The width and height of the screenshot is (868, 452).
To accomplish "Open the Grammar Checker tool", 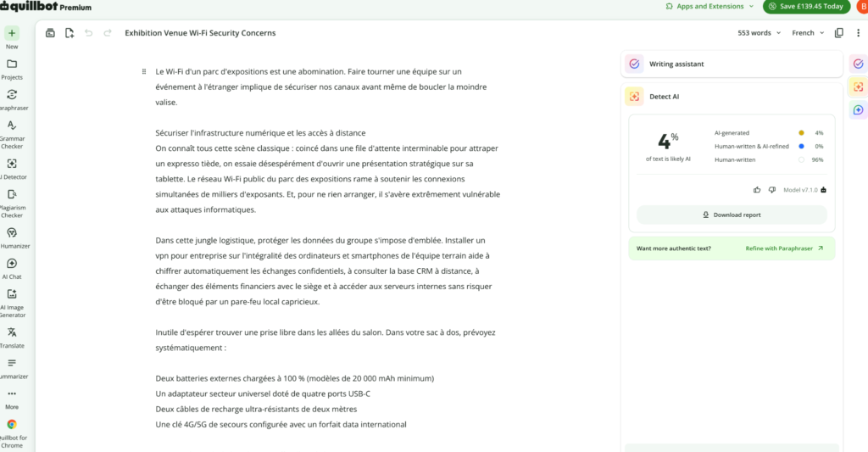I will click(x=12, y=134).
